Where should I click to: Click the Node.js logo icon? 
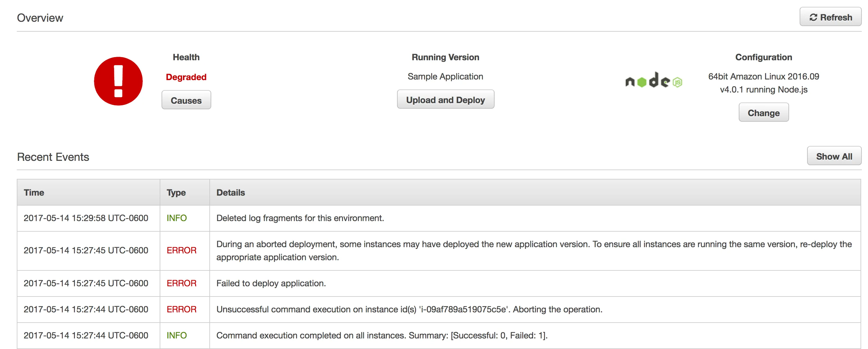coord(653,81)
